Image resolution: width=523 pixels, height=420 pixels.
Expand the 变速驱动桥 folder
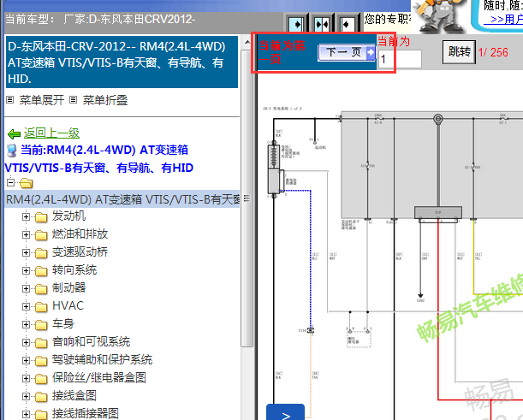(x=26, y=252)
